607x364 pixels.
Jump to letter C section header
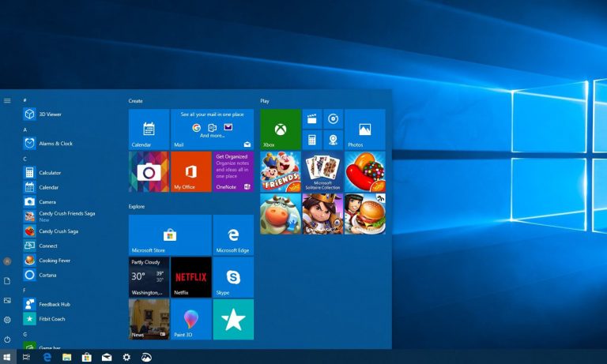(25, 159)
